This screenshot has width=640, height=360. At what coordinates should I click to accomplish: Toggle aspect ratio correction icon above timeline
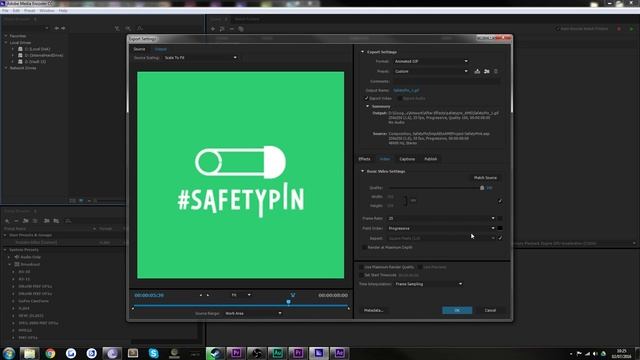(293, 295)
